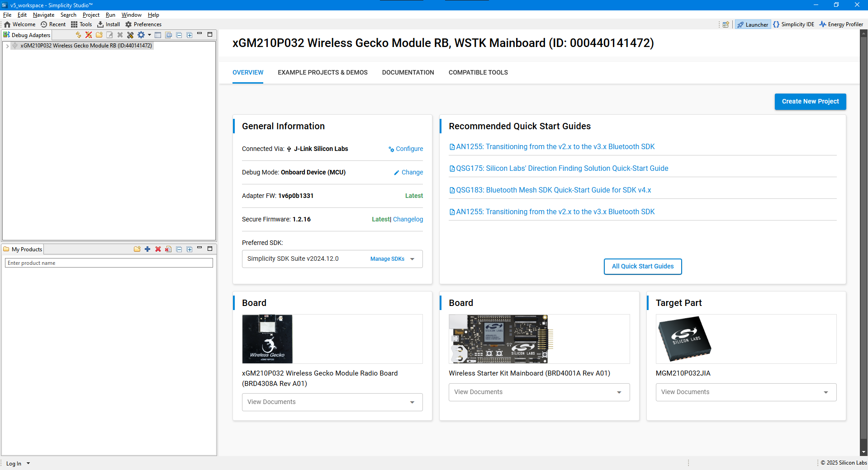868x470 pixels.
Task: Open the Install toolbar item
Action: 109,24
